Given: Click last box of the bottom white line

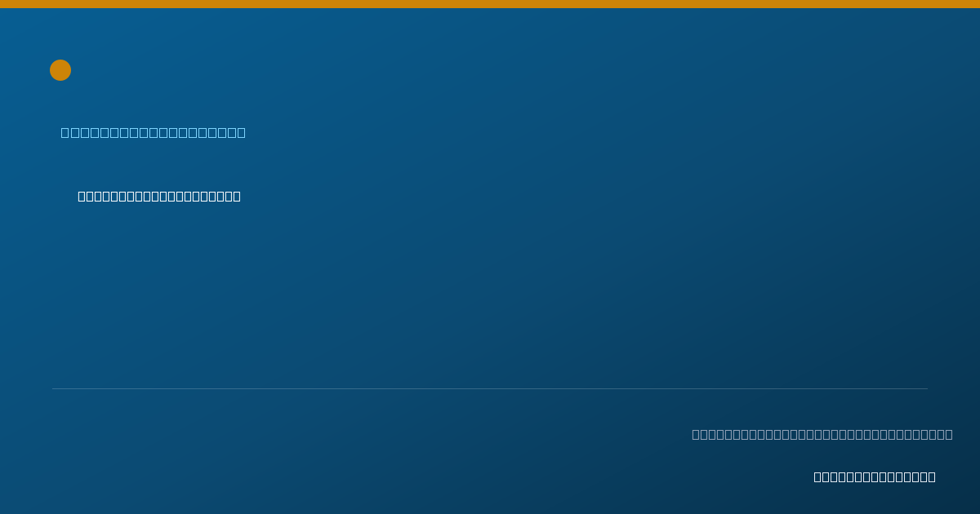Looking at the screenshot, I should 932,476.
